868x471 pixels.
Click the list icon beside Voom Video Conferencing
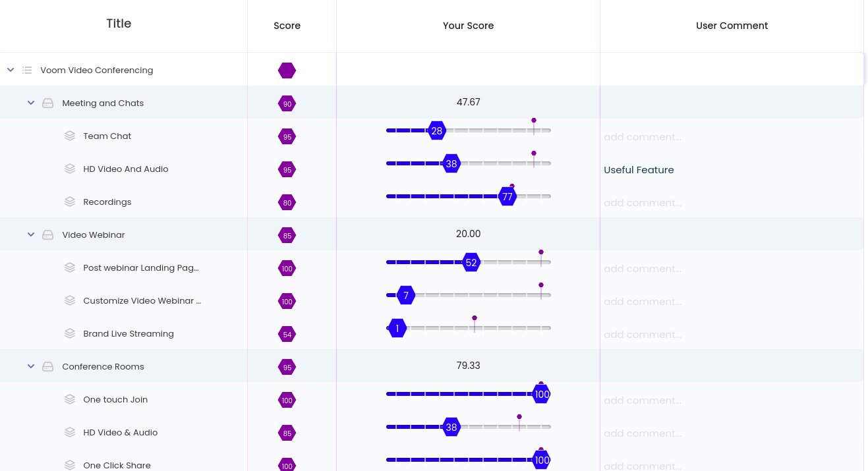point(27,70)
